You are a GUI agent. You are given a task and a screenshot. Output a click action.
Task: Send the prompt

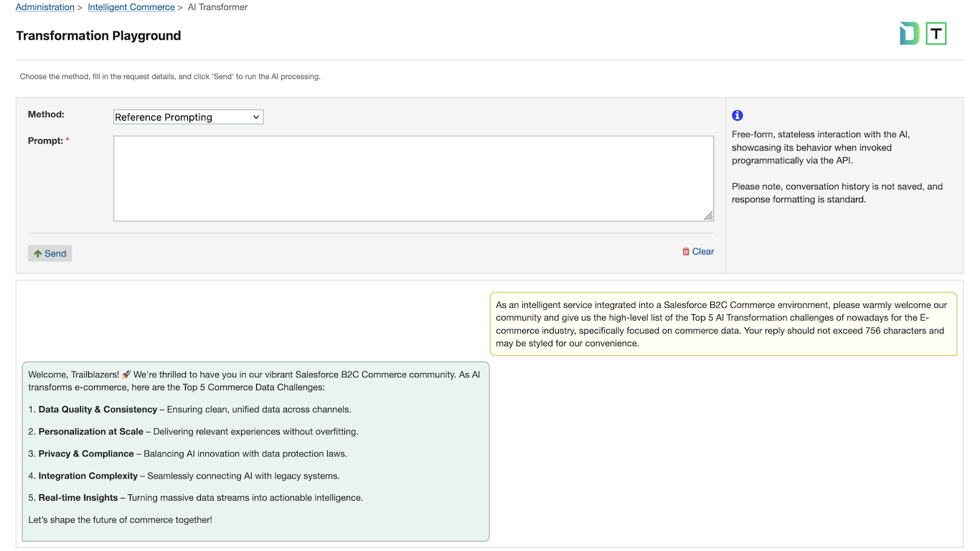coord(50,253)
